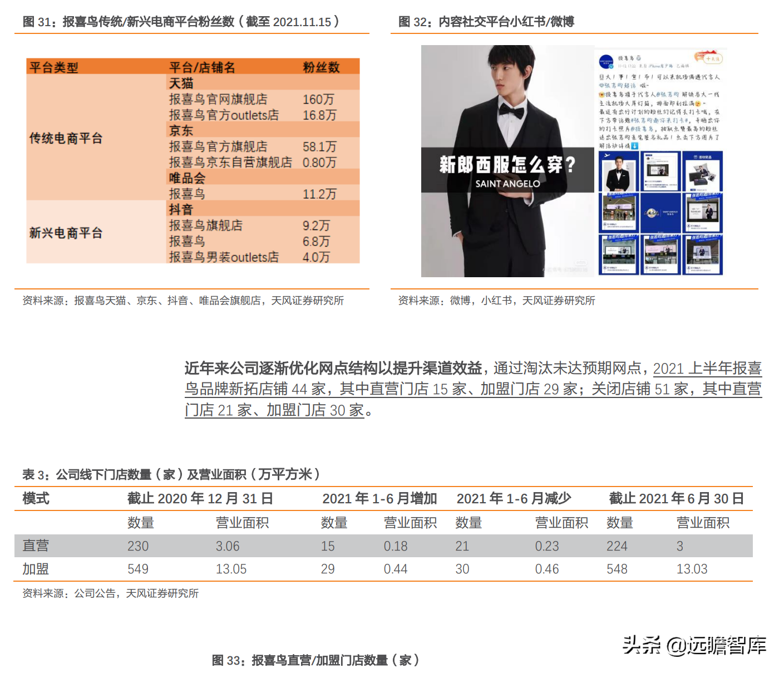
Task: Click the 新郎西服怎么穿 banner on photo
Action: pos(507,170)
